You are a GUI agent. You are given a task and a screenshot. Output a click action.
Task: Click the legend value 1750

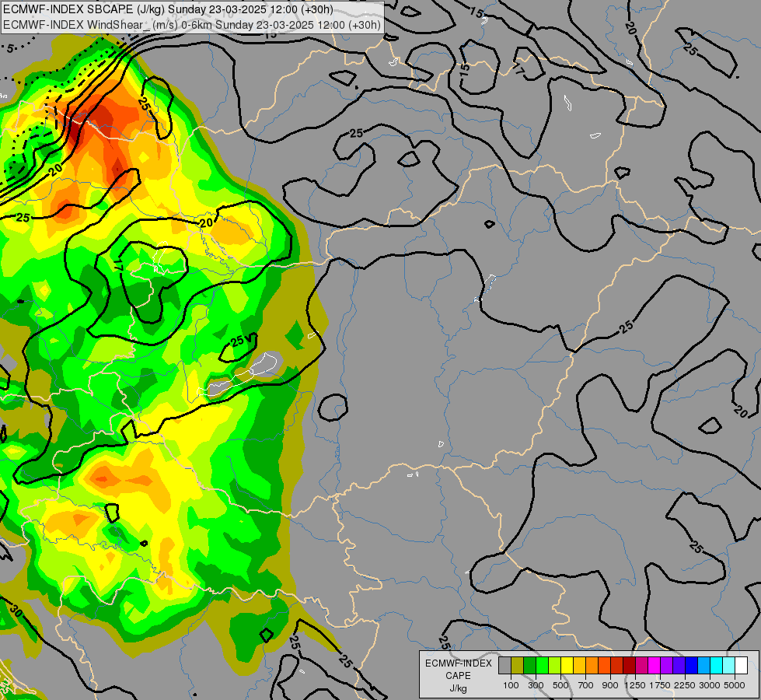click(660, 685)
